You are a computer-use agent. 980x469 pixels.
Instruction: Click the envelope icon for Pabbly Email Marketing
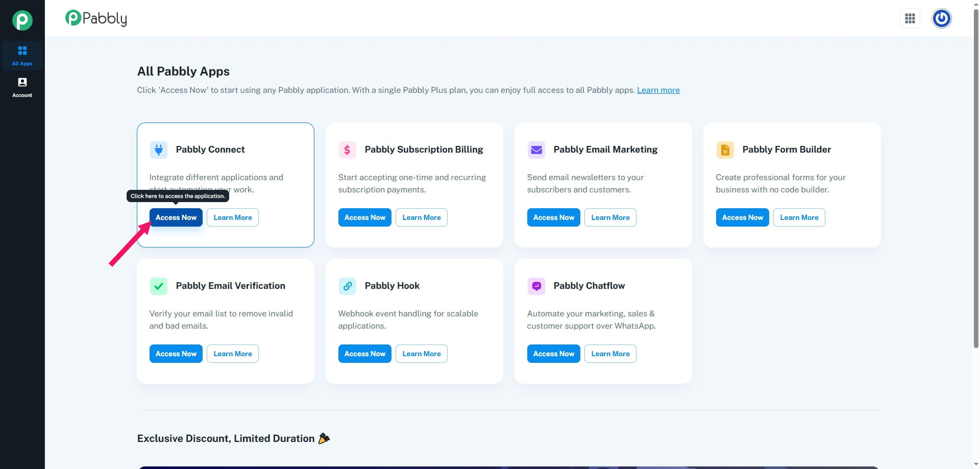(536, 150)
